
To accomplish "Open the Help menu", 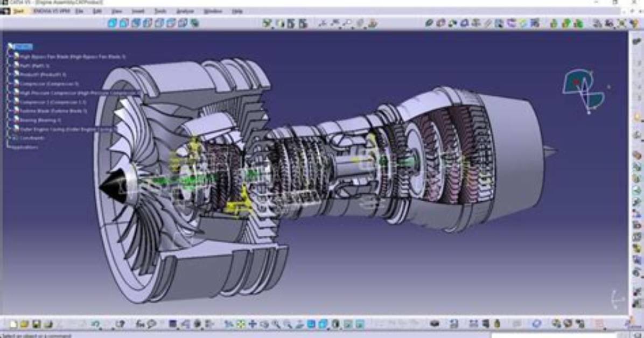I will click(x=237, y=11).
